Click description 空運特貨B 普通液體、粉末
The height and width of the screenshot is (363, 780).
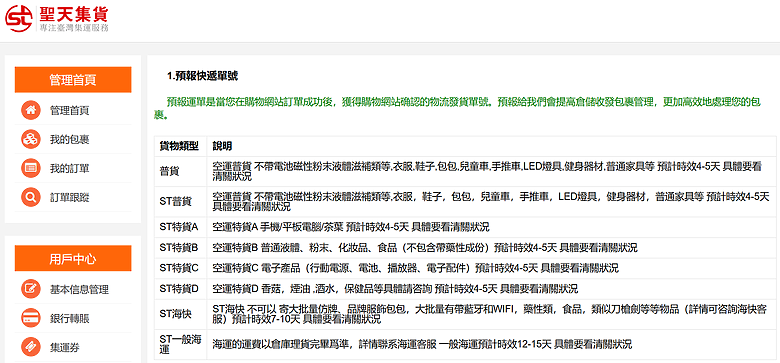(x=425, y=248)
